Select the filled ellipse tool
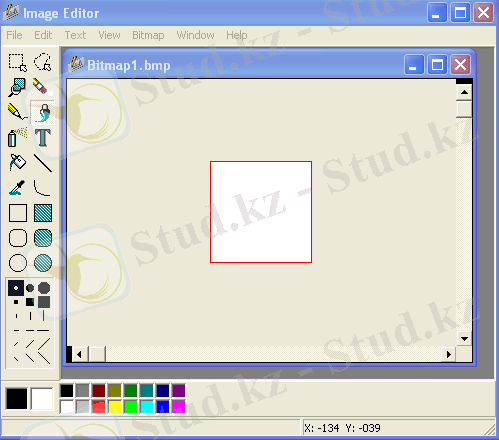The width and height of the screenshot is (499, 440). tap(43, 263)
